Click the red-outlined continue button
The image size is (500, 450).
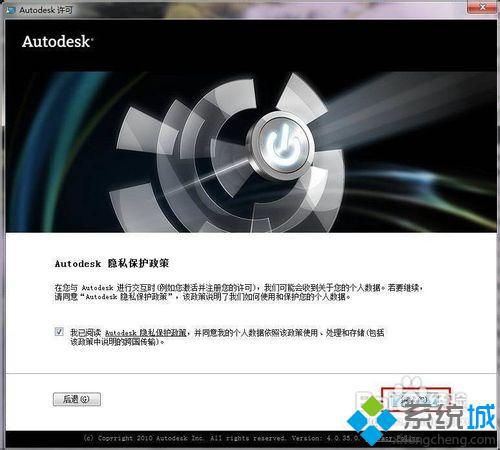[416, 399]
